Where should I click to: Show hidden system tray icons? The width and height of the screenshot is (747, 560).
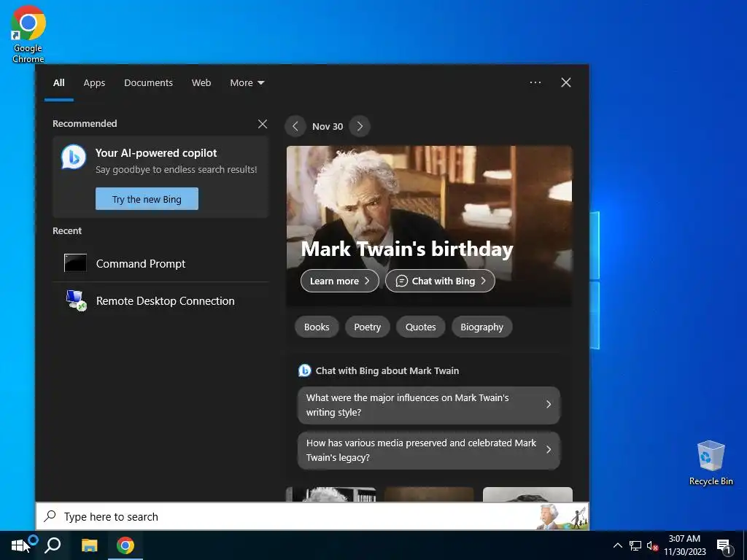pyautogui.click(x=617, y=545)
